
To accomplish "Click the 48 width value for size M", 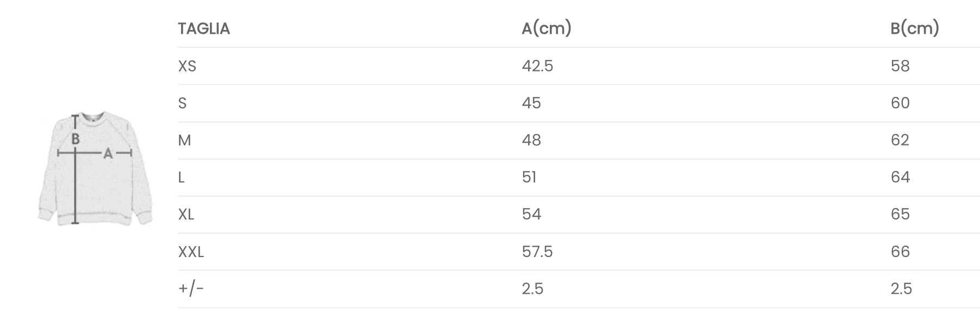I will (531, 140).
